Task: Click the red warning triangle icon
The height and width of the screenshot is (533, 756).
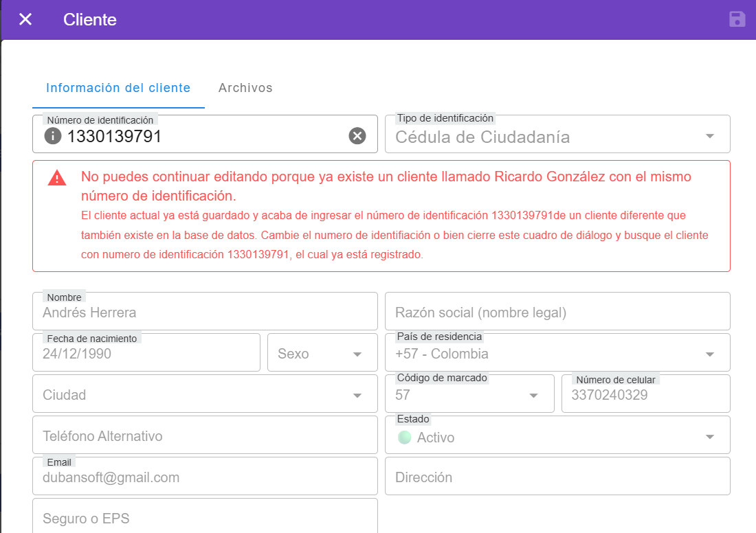Action: click(57, 178)
